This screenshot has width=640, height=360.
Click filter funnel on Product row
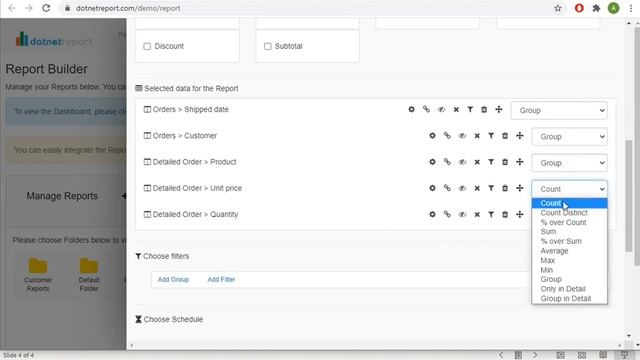tap(491, 162)
